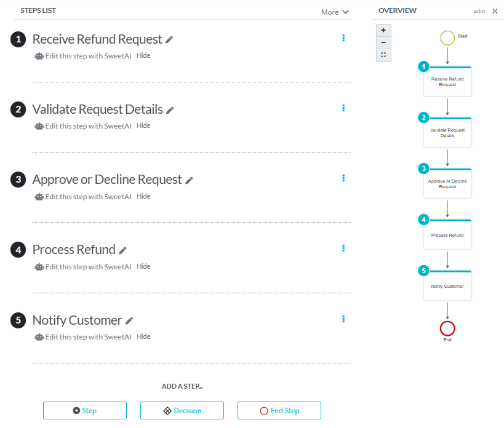Zoom out on the overview diagram

383,42
